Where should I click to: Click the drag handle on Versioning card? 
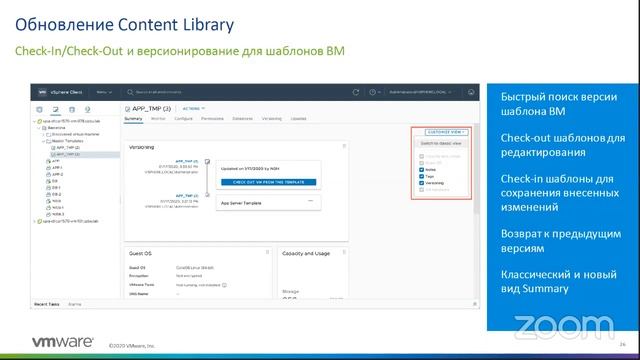click(x=344, y=146)
